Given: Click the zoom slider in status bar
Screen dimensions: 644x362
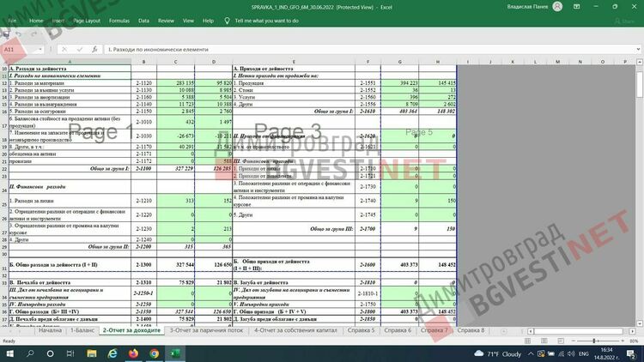Looking at the screenshot, I should click(592, 341).
